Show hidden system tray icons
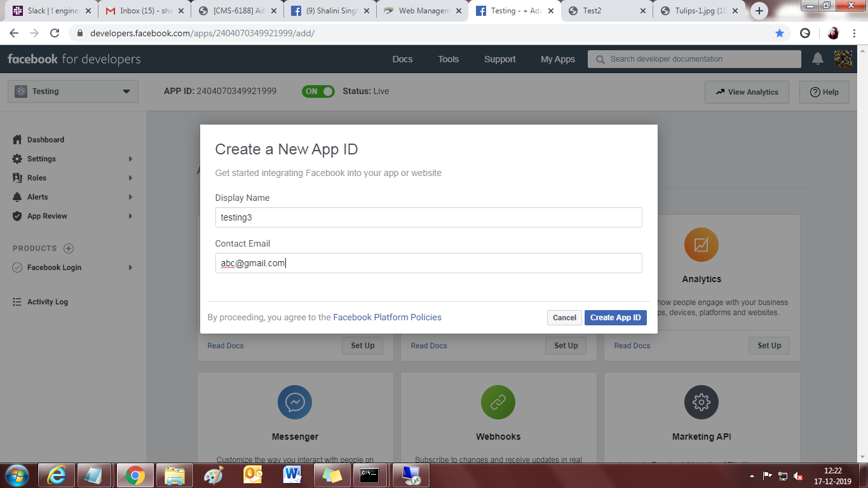 tap(752, 476)
